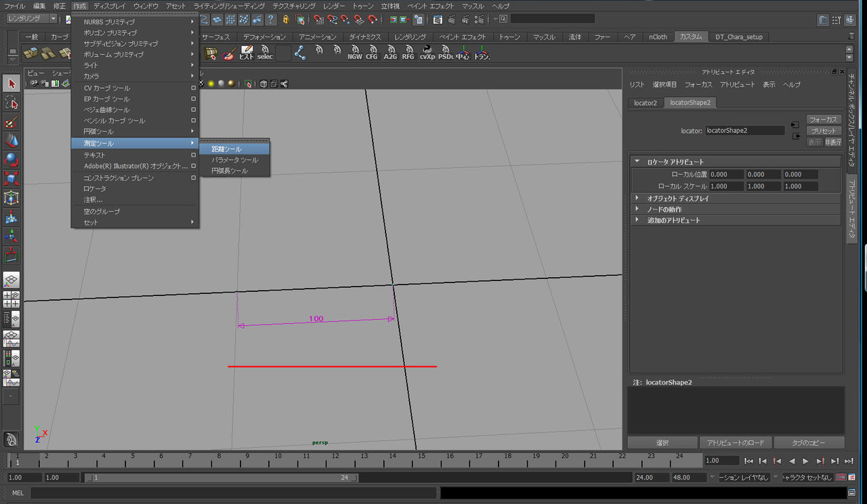Viewport: 867px width, 504px height.
Task: Click the フォーカス button
Action: [x=824, y=119]
